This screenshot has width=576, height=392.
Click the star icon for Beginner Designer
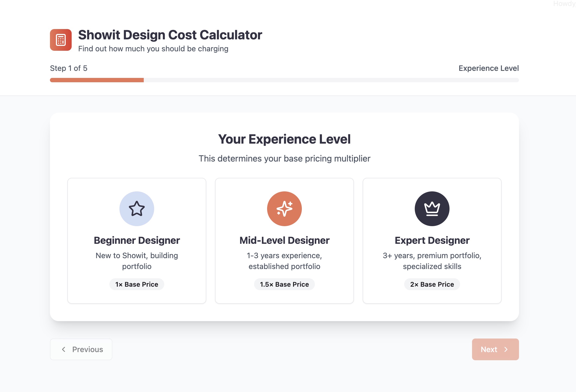pos(137,209)
